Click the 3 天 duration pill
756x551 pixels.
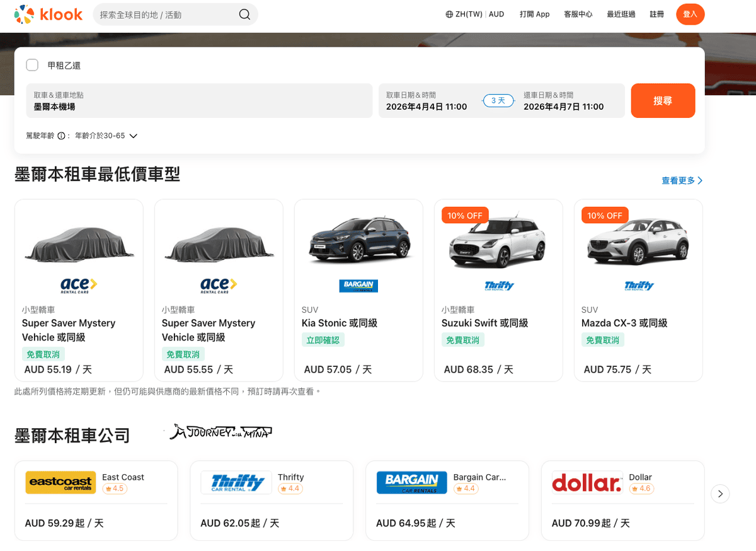pos(498,101)
